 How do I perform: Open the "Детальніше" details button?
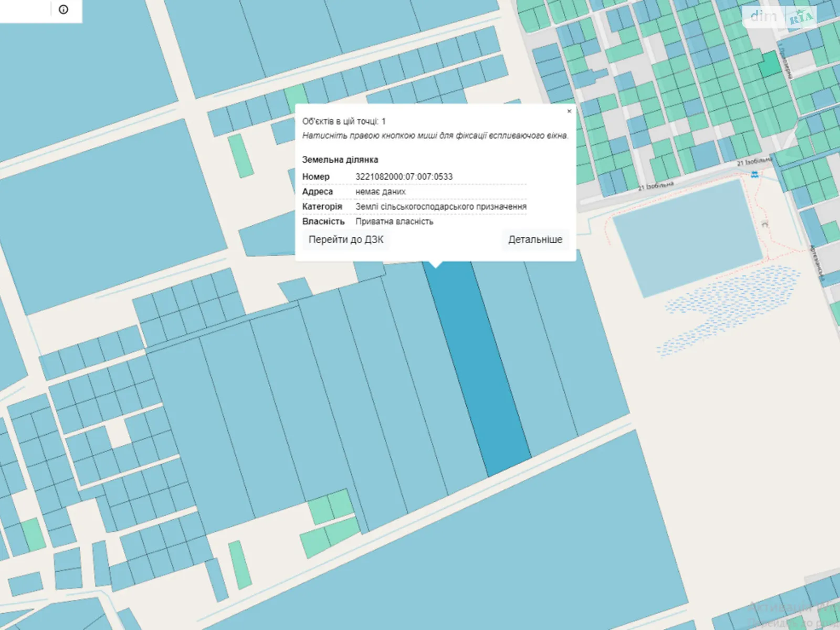(x=535, y=240)
